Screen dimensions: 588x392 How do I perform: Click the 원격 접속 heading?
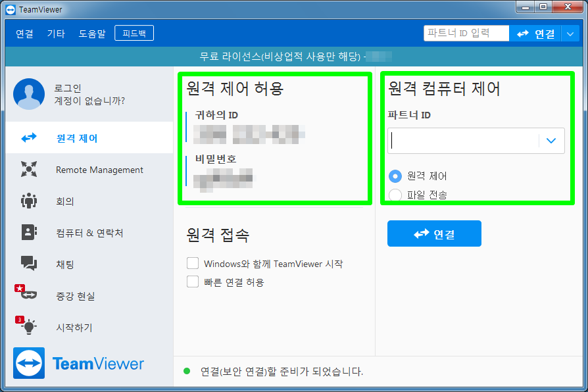(218, 235)
